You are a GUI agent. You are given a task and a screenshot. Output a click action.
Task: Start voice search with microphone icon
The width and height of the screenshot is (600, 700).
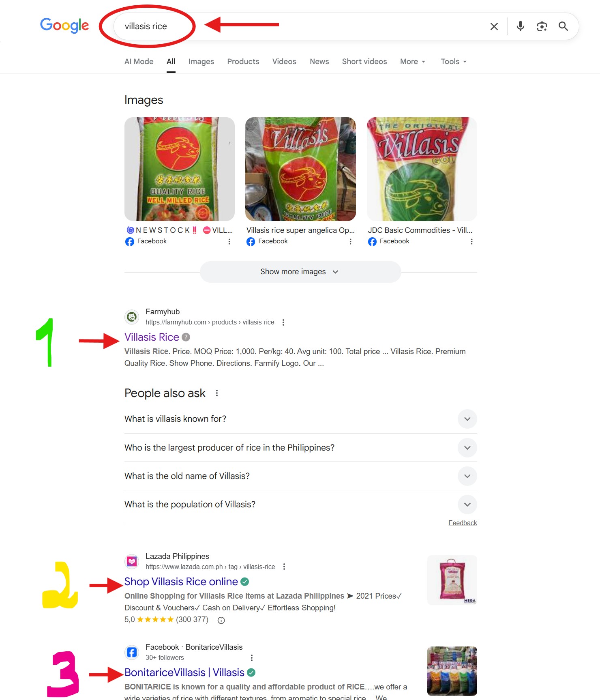521,26
